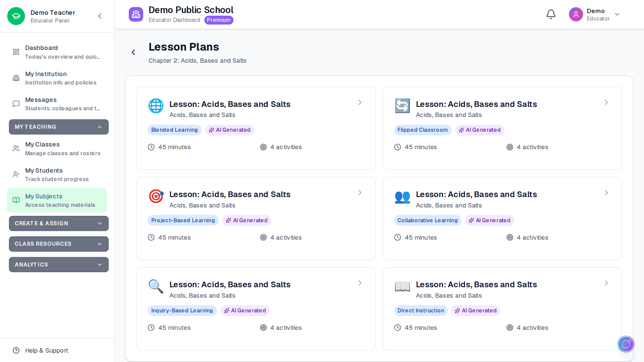The width and height of the screenshot is (644, 362).
Task: Click "4 activities" on Collaborative Learning card
Action: pos(532,238)
